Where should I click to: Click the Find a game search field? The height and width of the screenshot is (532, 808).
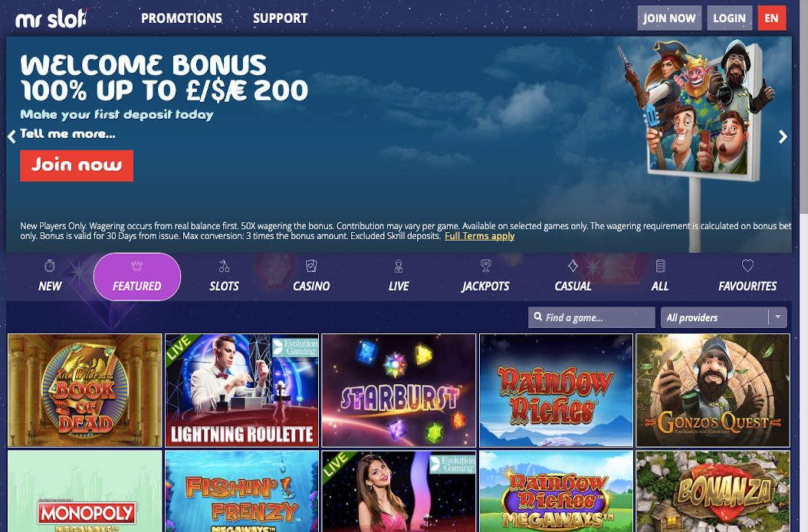pos(592,317)
